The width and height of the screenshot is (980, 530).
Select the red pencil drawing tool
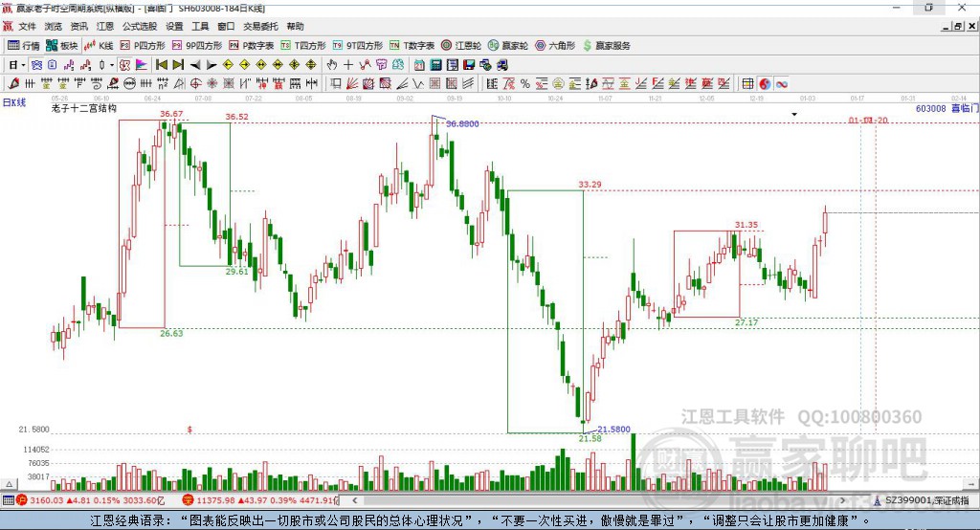point(13,84)
